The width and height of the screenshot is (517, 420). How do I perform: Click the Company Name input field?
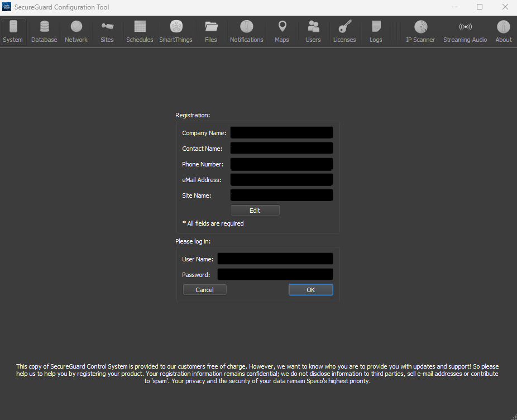point(281,132)
